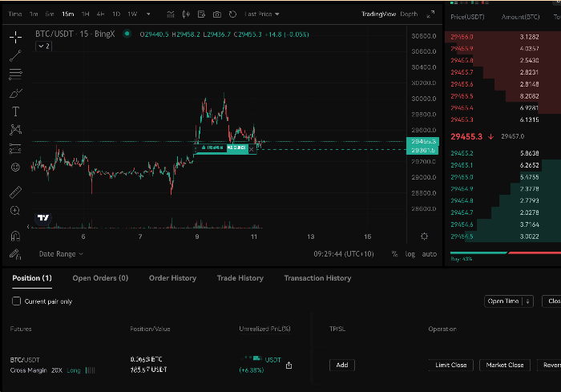The width and height of the screenshot is (561, 392).
Task: Open the Position (1) tab
Action: pos(32,278)
